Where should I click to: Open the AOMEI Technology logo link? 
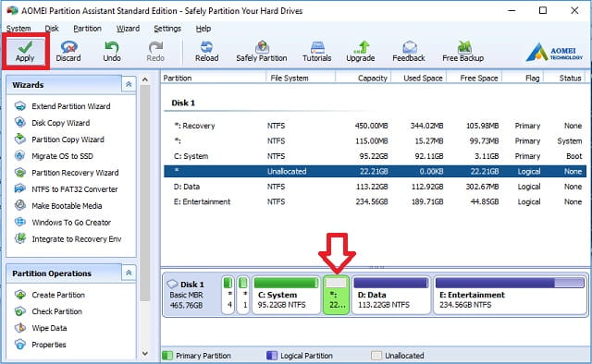554,52
